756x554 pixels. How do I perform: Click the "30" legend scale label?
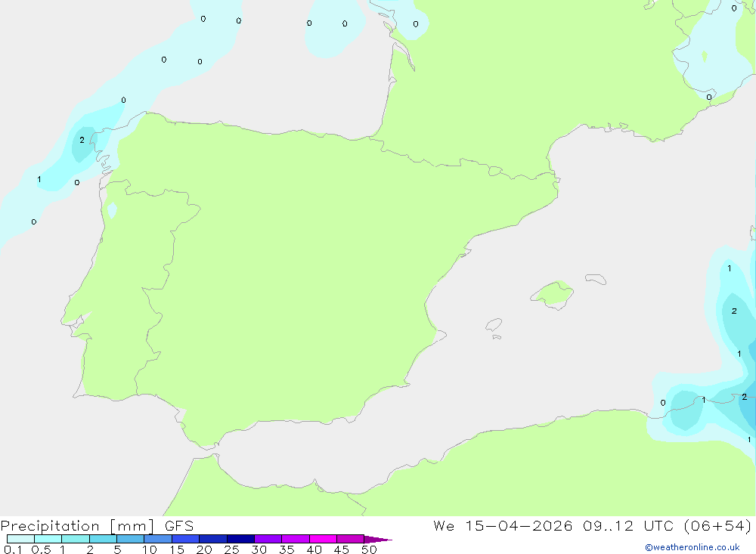259,549
